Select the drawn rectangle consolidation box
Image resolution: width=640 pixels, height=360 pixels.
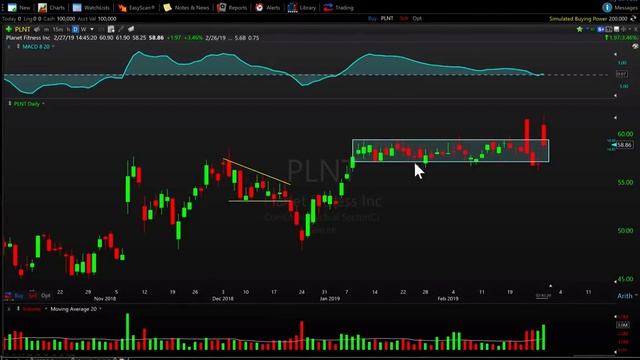(451, 151)
